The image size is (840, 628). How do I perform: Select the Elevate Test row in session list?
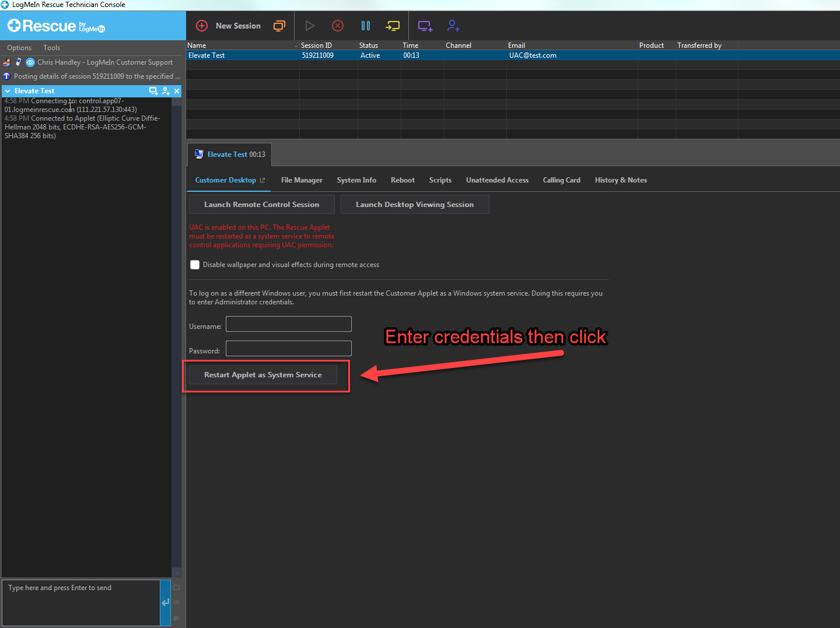pos(513,55)
